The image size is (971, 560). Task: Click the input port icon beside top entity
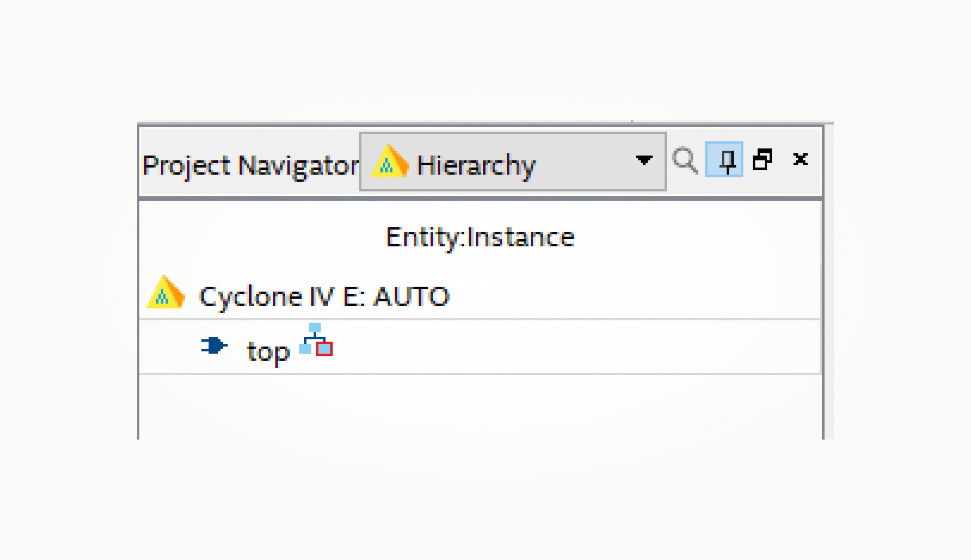click(x=214, y=345)
